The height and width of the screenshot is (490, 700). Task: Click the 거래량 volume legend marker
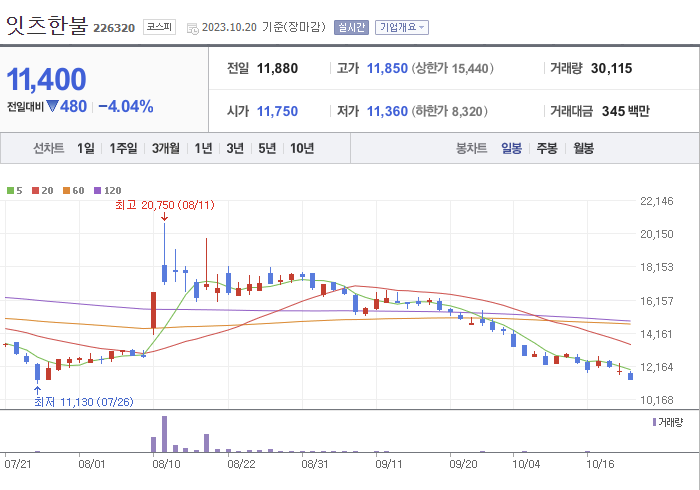(654, 422)
